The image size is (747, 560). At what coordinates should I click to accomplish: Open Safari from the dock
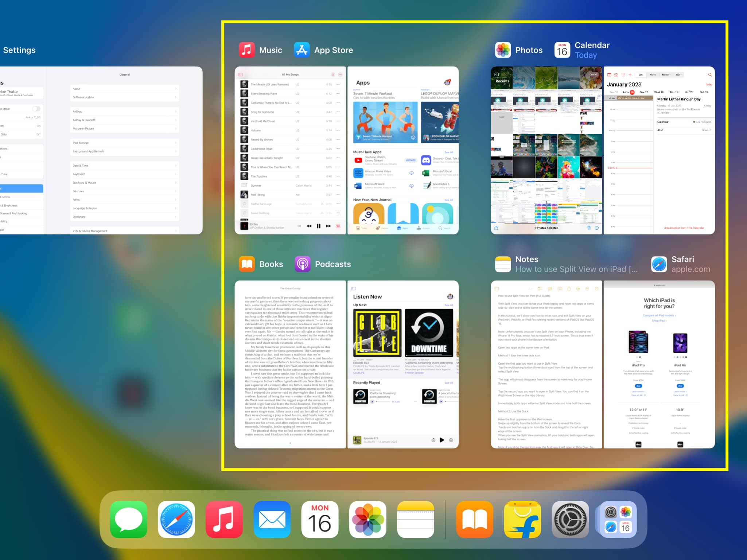tap(176, 519)
